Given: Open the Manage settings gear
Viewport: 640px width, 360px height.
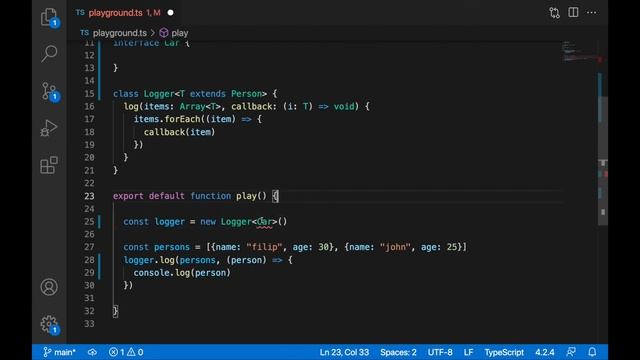Looking at the screenshot, I should point(50,324).
